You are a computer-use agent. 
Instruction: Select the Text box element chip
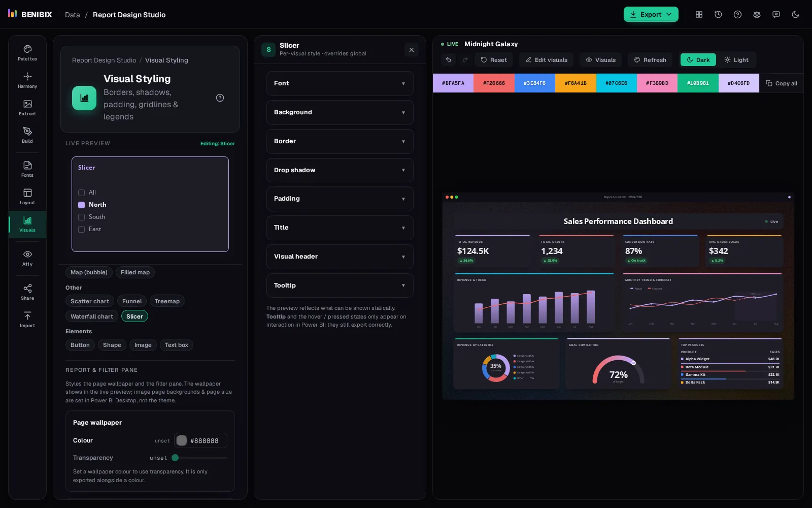[x=176, y=345]
